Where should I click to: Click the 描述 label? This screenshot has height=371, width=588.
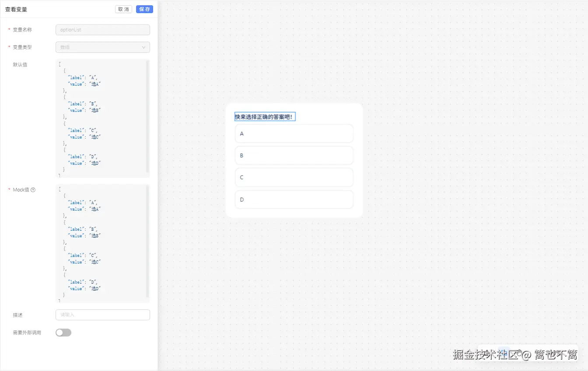point(17,315)
